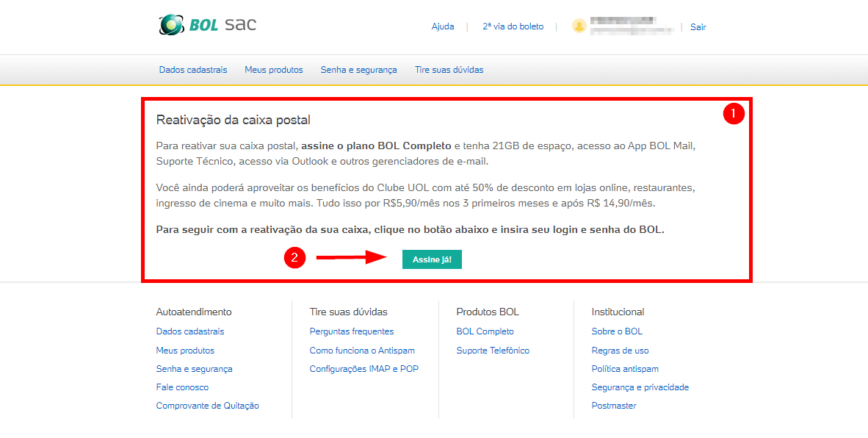
Task: Click the Autoatendimento footer heading
Action: (x=194, y=312)
